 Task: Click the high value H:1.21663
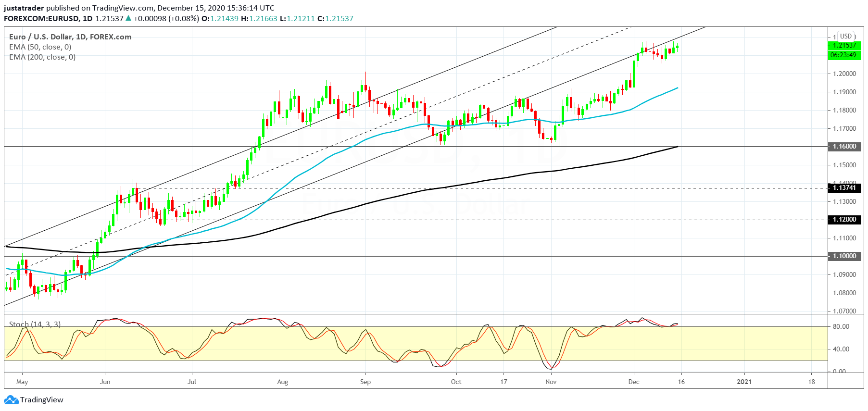coord(259,19)
